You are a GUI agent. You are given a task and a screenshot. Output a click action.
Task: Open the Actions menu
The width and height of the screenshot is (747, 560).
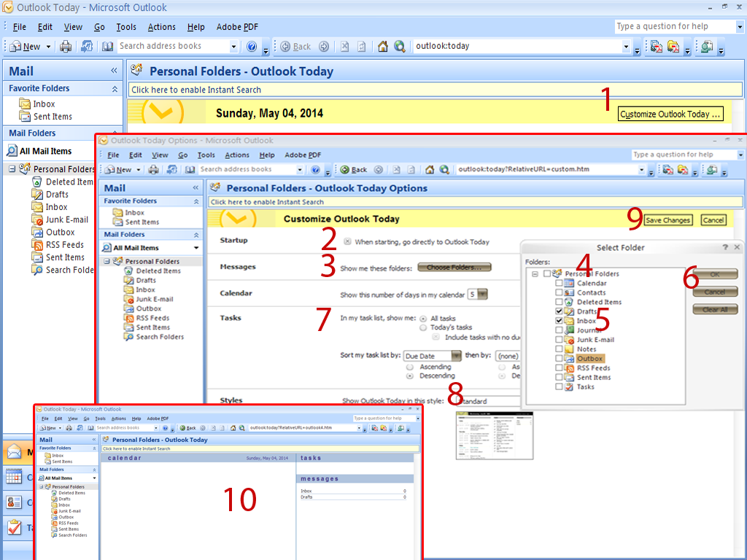click(161, 27)
